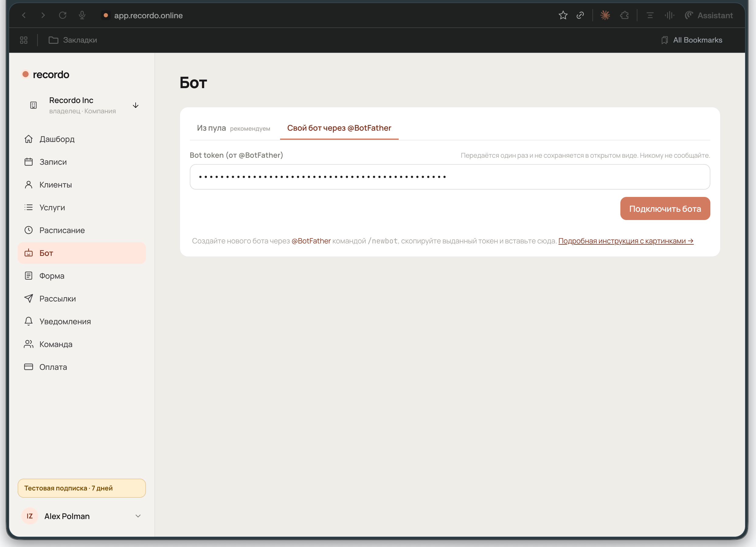The height and width of the screenshot is (547, 756).
Task: Switch to the Из пула tab
Action: 233,128
